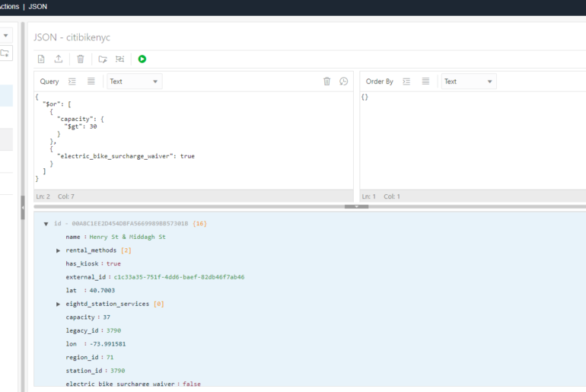Click inside the Order By editor area
Screen dimensions: 586x392
[473, 141]
